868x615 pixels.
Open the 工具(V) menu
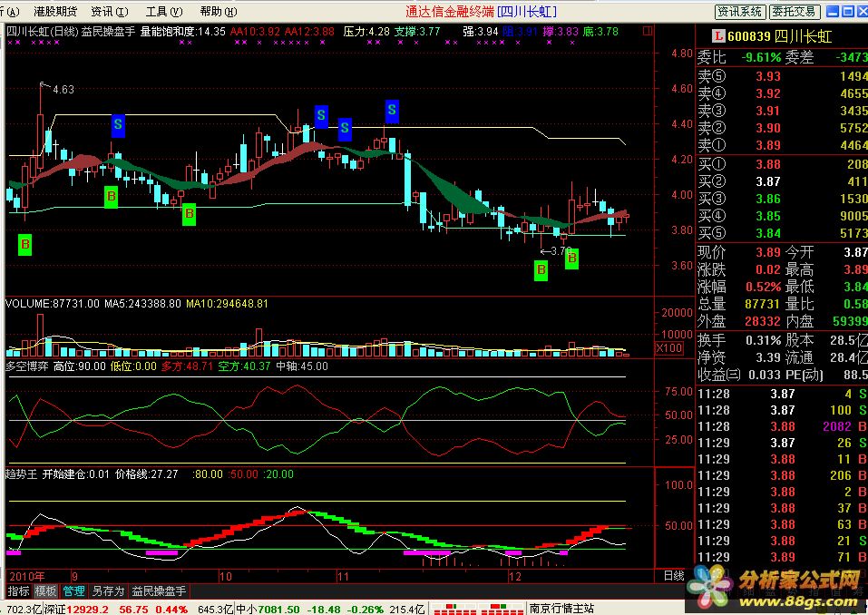click(x=164, y=11)
